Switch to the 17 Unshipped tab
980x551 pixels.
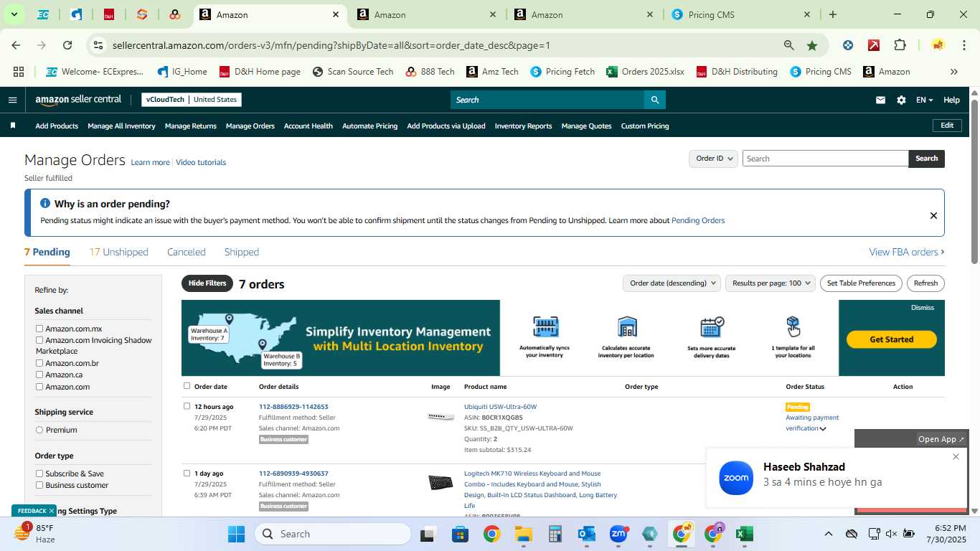click(118, 252)
